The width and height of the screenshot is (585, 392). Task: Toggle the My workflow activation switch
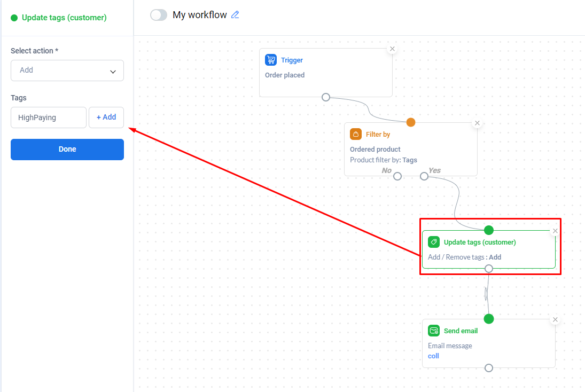coord(159,15)
